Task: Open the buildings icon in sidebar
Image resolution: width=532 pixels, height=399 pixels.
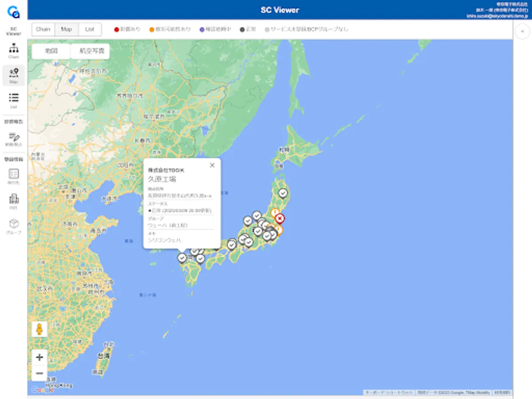Action: 14,201
